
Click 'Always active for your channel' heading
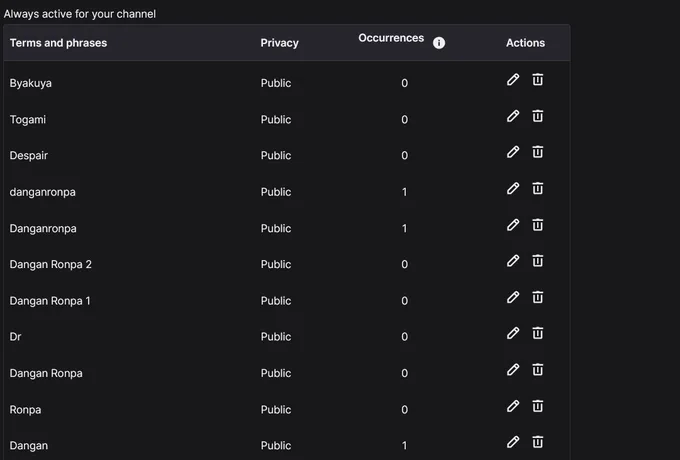coord(80,14)
